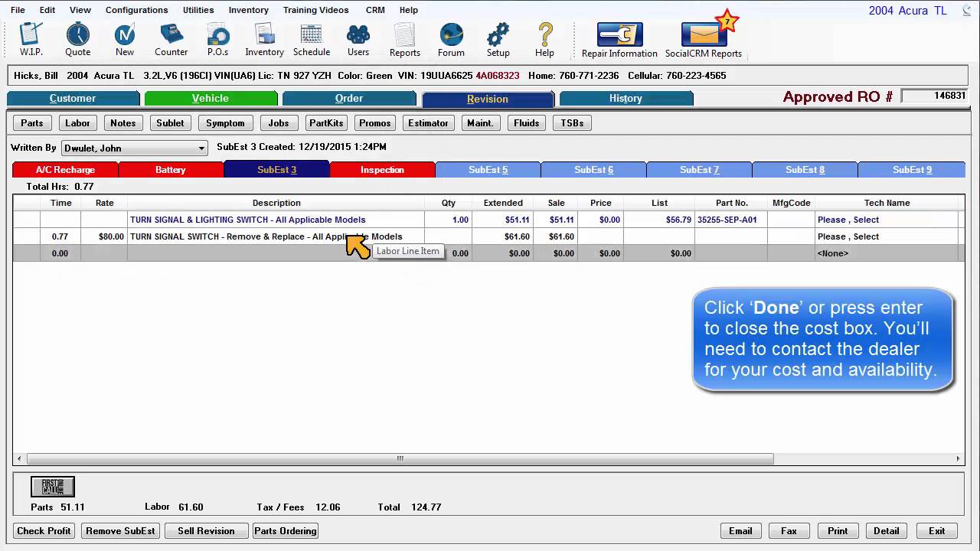Click the Print button
980x551 pixels.
pos(838,531)
